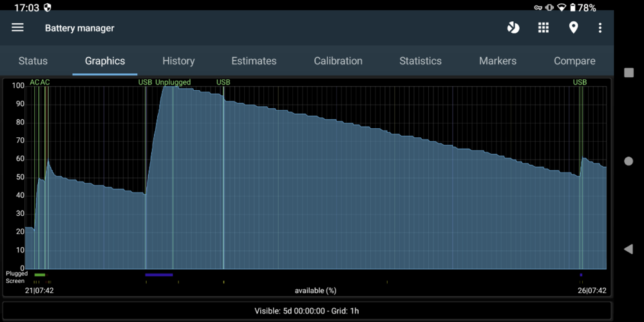644x322 pixels.
Task: Tap the USB marker at far right
Action: click(580, 82)
